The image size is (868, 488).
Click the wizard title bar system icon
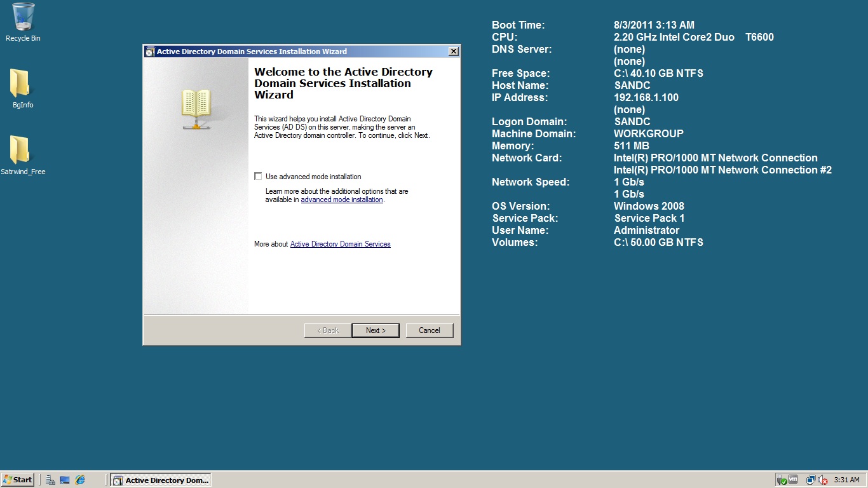click(150, 51)
